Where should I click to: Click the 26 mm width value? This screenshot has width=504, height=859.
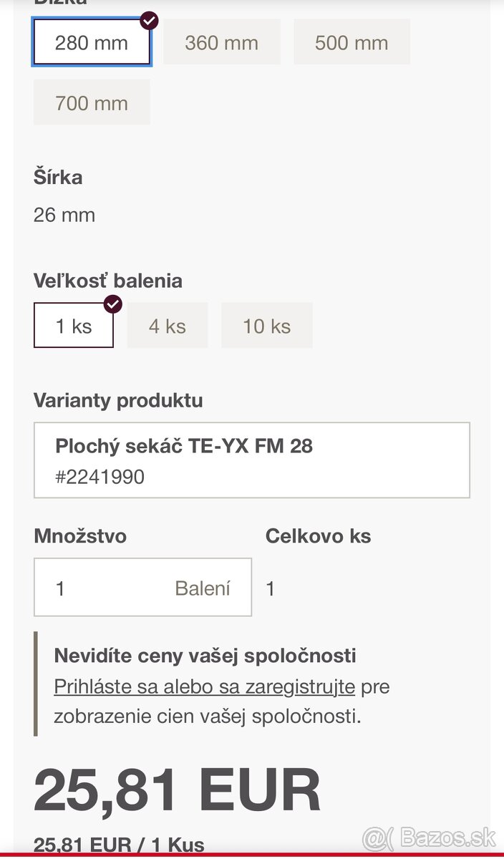pos(64,215)
